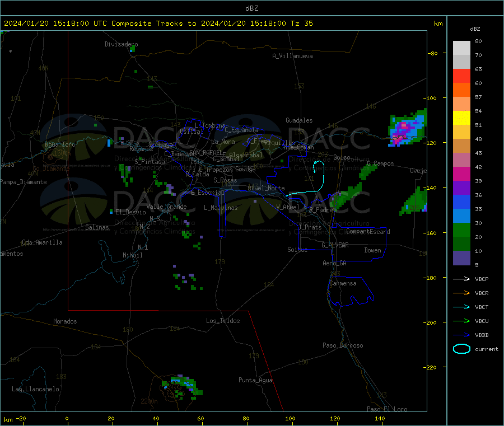The image size is (504, 426).
Task: Click the Soitue map label
Action: (297, 250)
